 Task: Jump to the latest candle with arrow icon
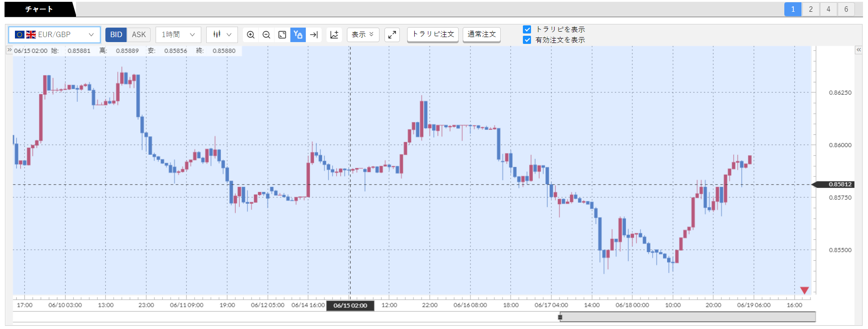pyautogui.click(x=314, y=34)
